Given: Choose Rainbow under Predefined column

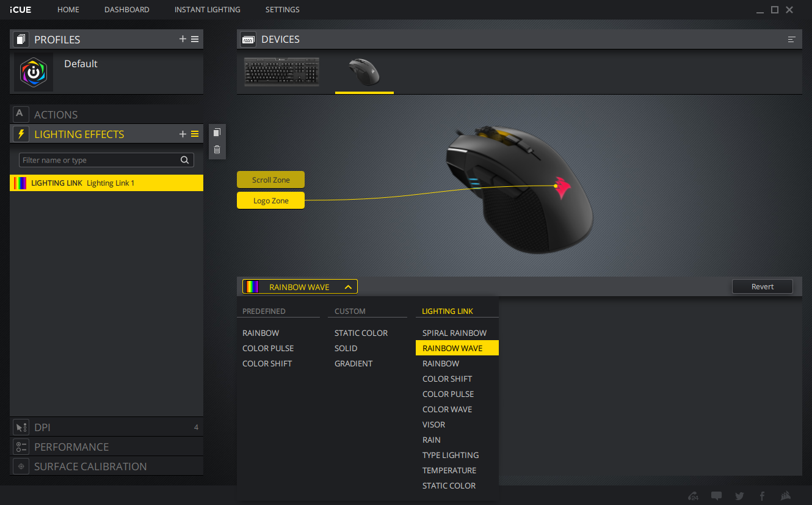Looking at the screenshot, I should point(261,333).
